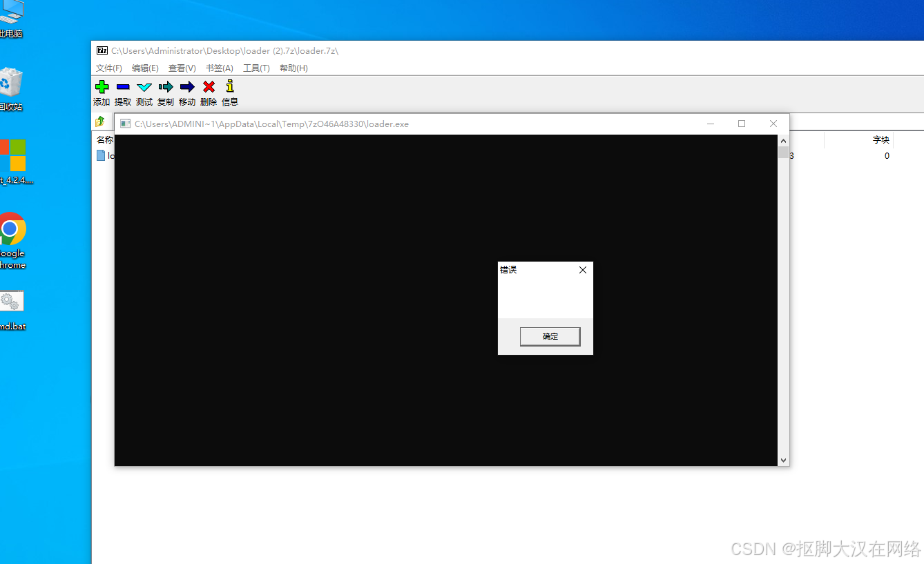Confirm the error dialog with 确定

(550, 337)
